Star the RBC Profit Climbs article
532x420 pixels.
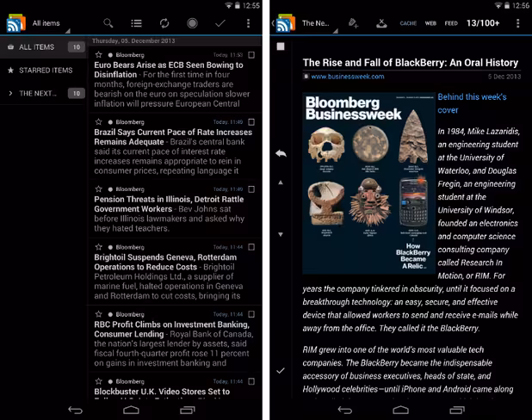(98, 314)
